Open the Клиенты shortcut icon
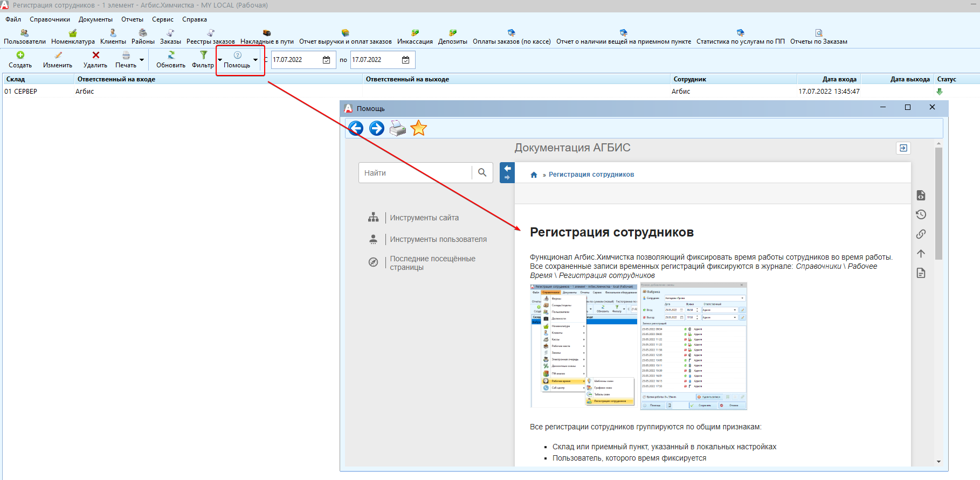This screenshot has width=980, height=480. [x=113, y=33]
